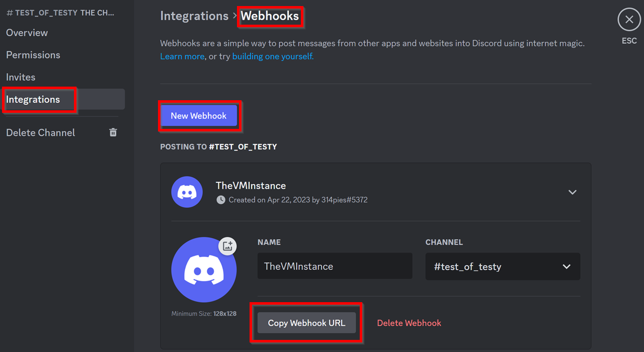Click the trash icon beside Delete Channel
The height and width of the screenshot is (352, 644).
pos(113,132)
